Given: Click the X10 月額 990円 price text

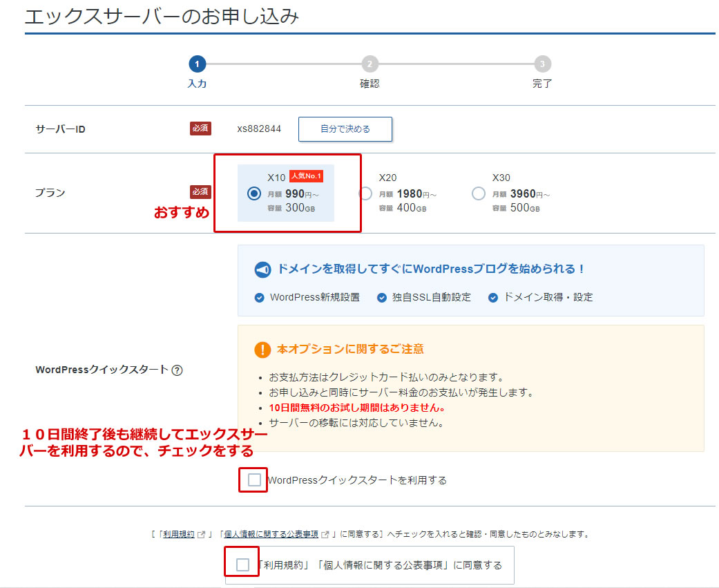Looking at the screenshot, I should pos(293,194).
